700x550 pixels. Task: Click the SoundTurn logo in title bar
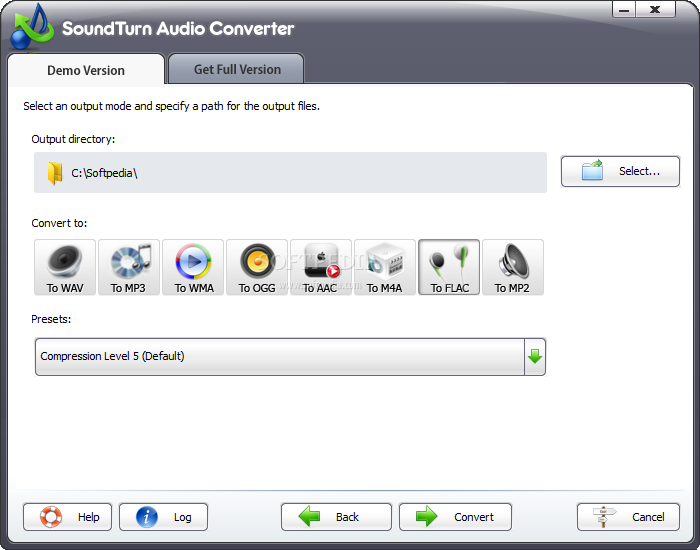click(x=31, y=27)
